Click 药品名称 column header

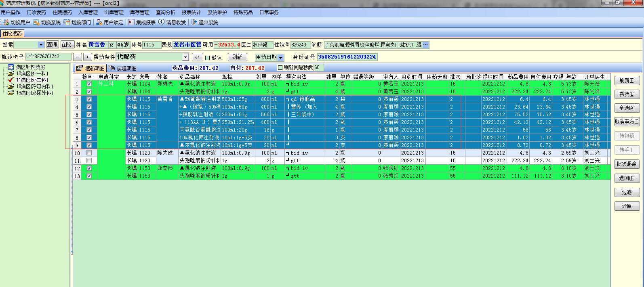click(200, 77)
